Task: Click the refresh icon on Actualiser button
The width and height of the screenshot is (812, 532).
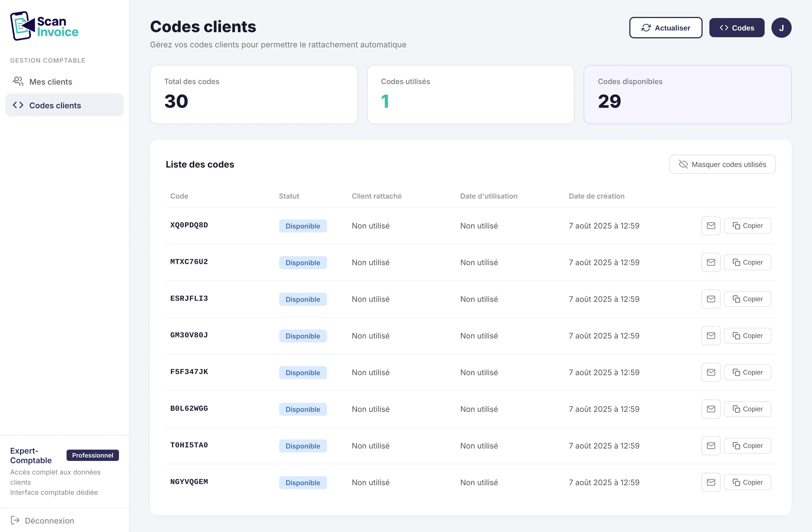Action: (646, 28)
